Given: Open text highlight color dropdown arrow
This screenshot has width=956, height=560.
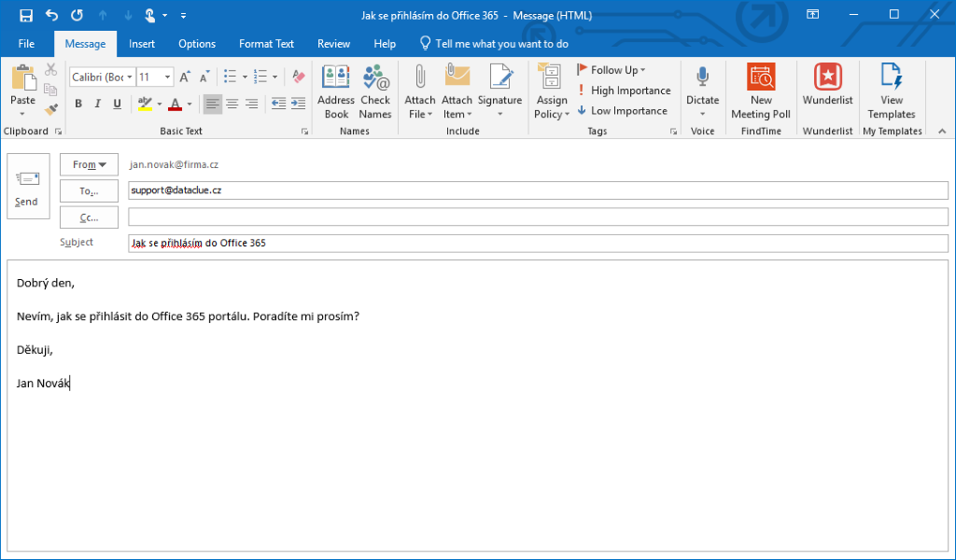Looking at the screenshot, I should click(160, 105).
